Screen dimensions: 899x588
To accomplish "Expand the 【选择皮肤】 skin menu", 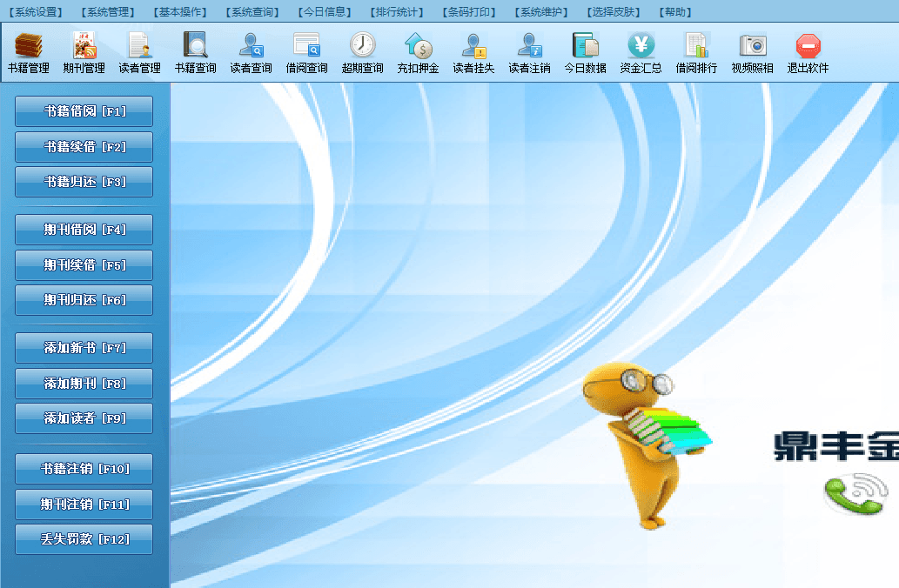I will click(616, 12).
